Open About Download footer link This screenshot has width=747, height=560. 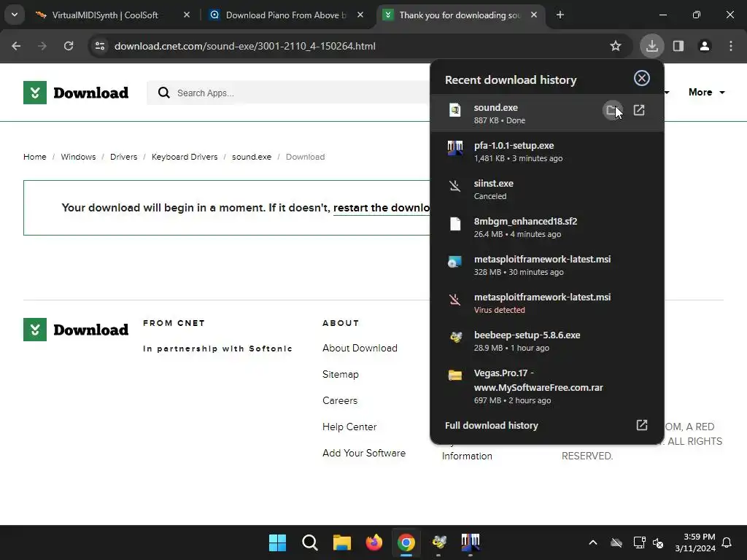point(360,348)
